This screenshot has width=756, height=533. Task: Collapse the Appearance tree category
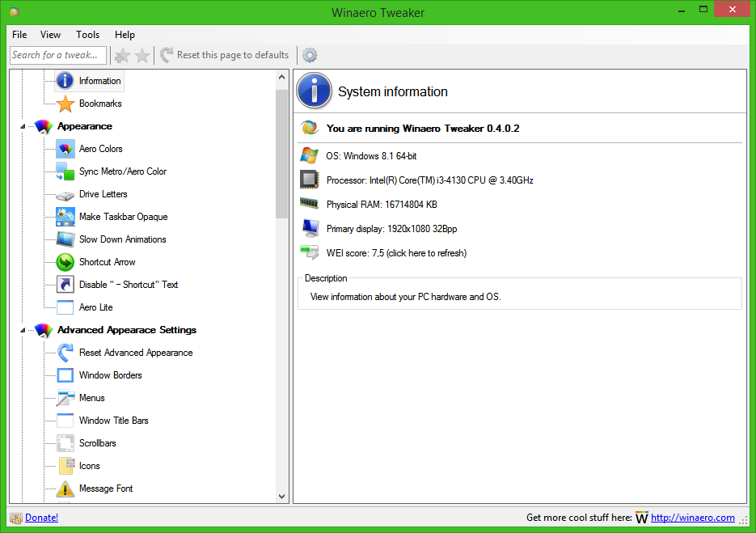(23, 127)
